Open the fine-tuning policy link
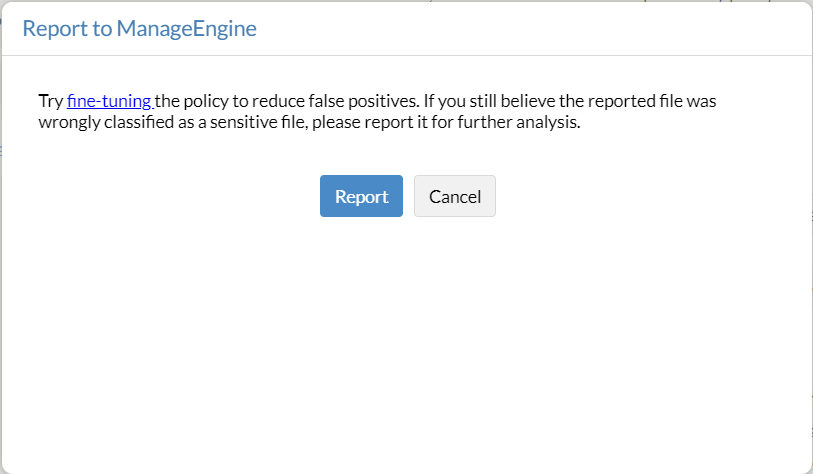 coord(109,101)
